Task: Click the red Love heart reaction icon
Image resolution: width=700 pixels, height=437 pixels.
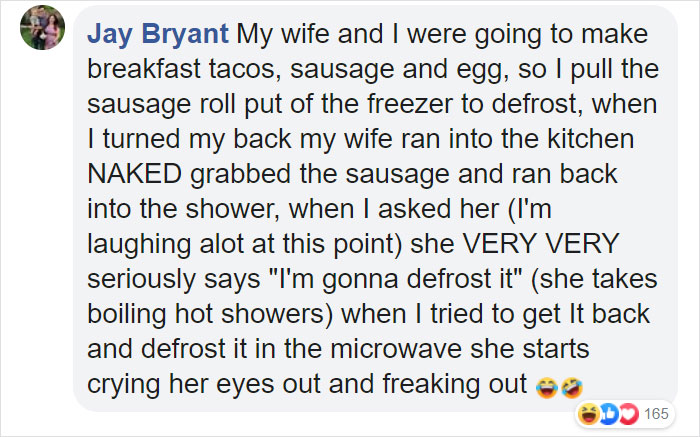Action: coord(628,413)
